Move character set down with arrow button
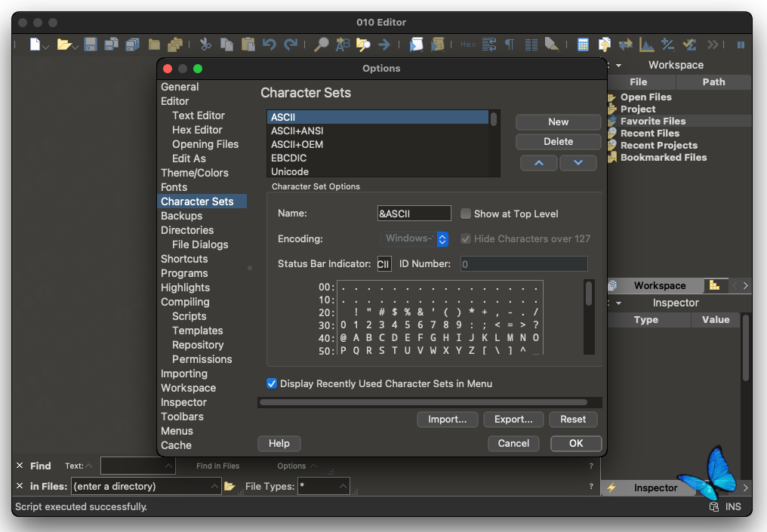The height and width of the screenshot is (532, 767). pos(578,163)
